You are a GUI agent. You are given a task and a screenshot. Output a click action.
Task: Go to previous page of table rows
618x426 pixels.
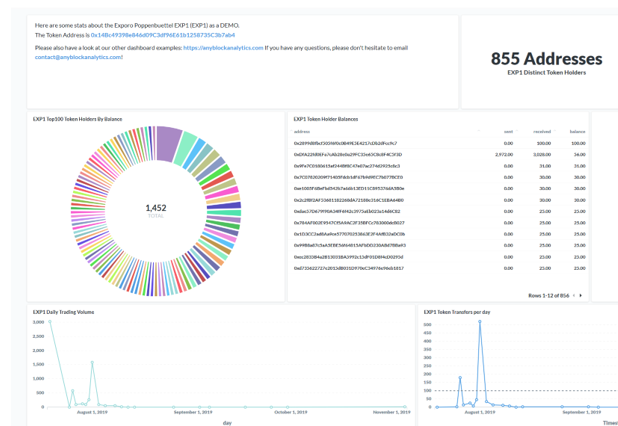point(574,296)
